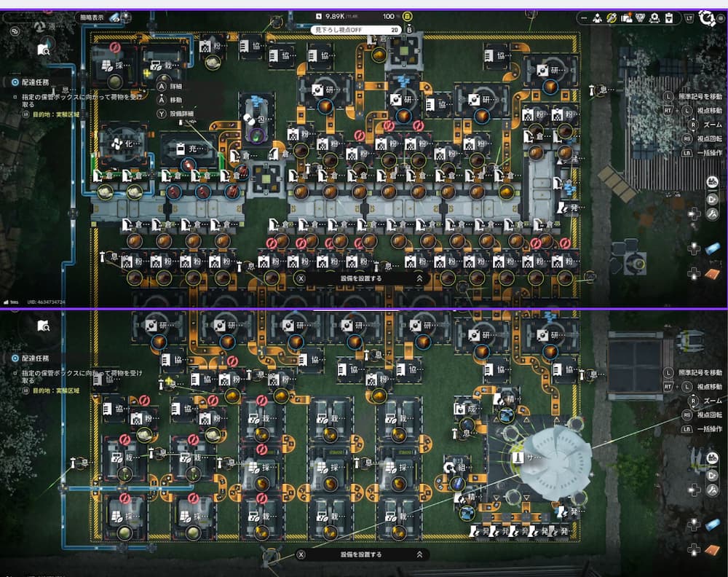
Task: Click 照準記号を移動 hint in bottom screenshot
Action: pos(694,372)
